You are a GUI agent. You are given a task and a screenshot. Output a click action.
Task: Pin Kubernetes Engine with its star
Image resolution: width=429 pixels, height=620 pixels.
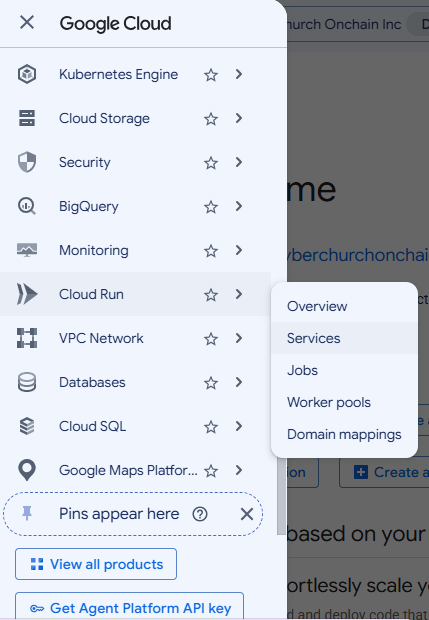211,75
